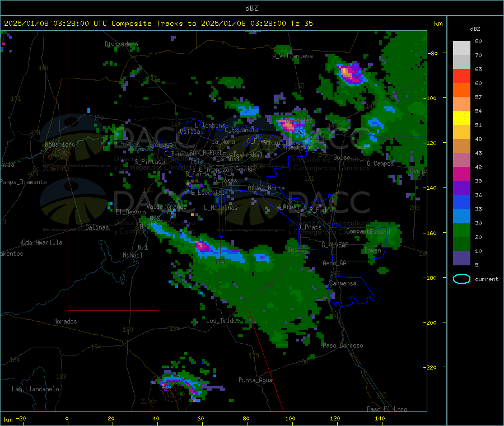This screenshot has width=504, height=426.
Task: Click the 'J_Prats' place label
Action: coord(310,227)
